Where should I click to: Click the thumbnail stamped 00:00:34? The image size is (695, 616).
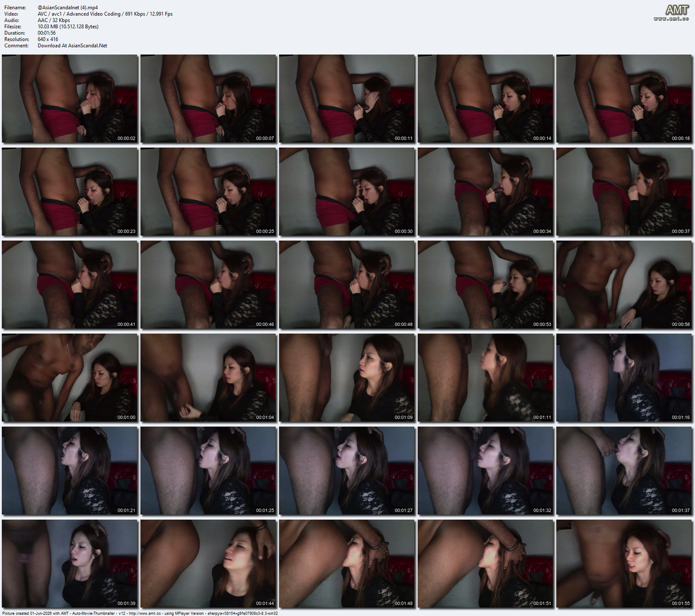pyautogui.click(x=486, y=191)
